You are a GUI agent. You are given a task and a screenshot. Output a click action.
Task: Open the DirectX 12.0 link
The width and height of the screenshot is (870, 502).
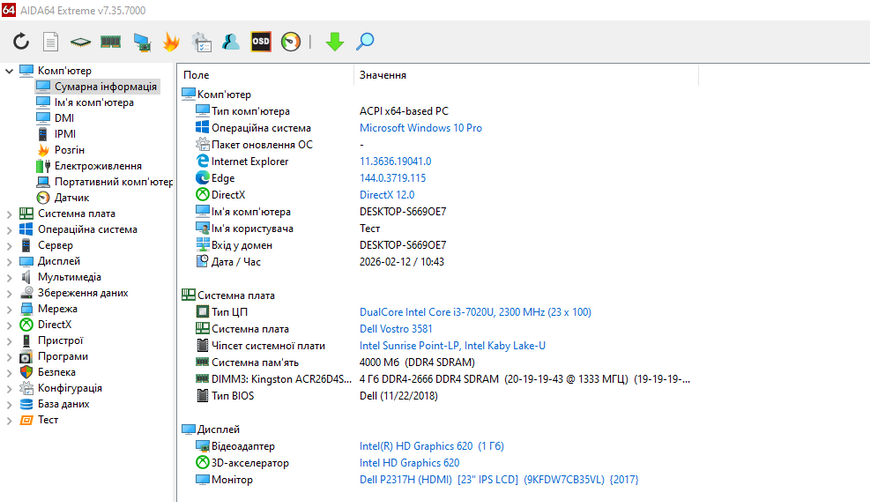point(387,195)
